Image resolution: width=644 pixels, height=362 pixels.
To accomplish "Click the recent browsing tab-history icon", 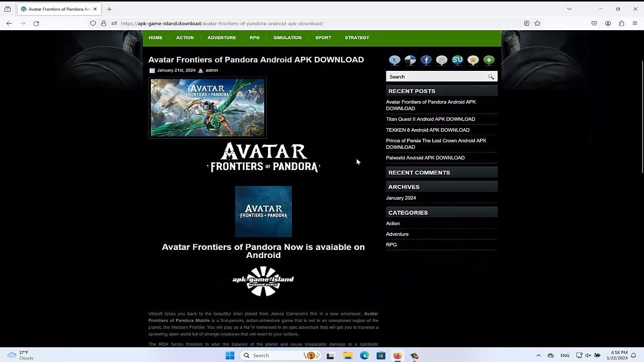I will [x=8, y=9].
